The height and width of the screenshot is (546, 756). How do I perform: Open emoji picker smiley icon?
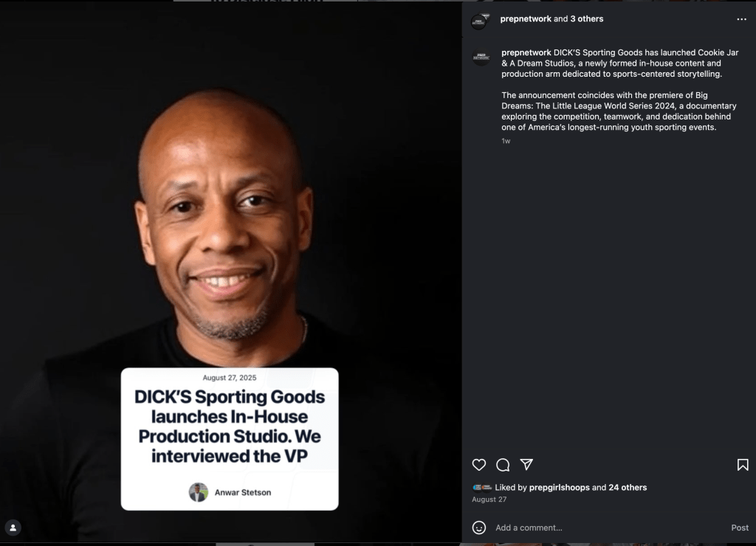click(478, 528)
